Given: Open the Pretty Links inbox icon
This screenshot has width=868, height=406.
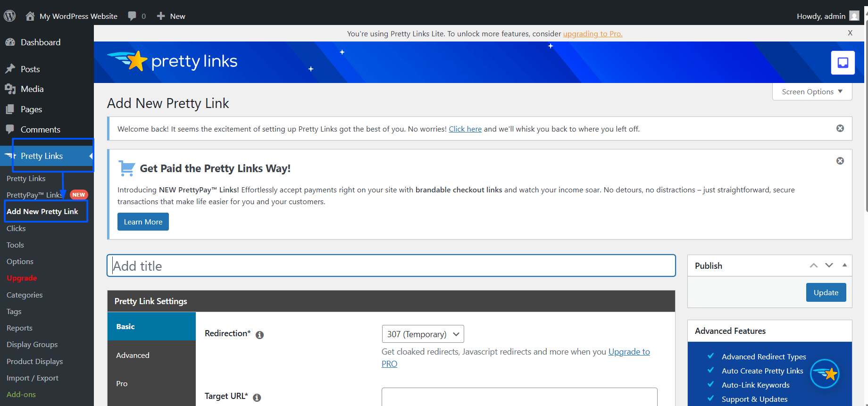Looking at the screenshot, I should pos(843,63).
